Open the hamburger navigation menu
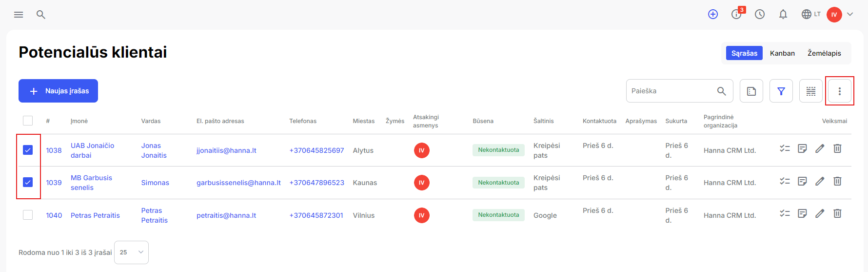The image size is (868, 272). [x=19, y=15]
